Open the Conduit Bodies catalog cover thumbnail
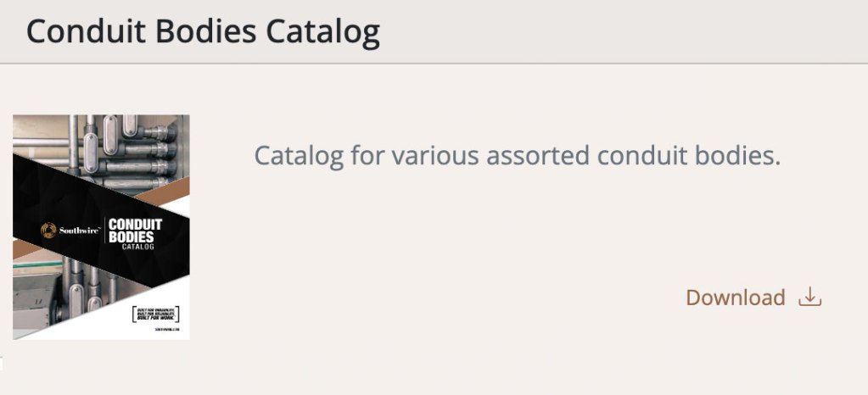 point(101,227)
